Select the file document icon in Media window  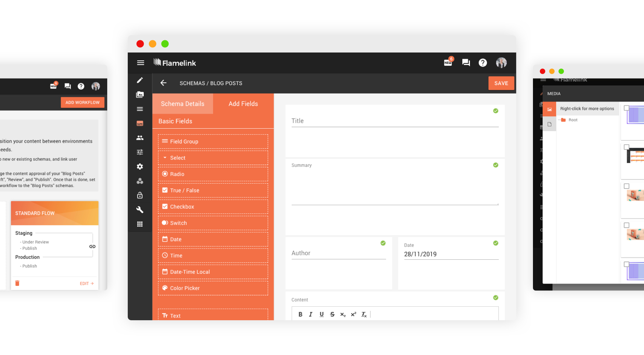549,124
